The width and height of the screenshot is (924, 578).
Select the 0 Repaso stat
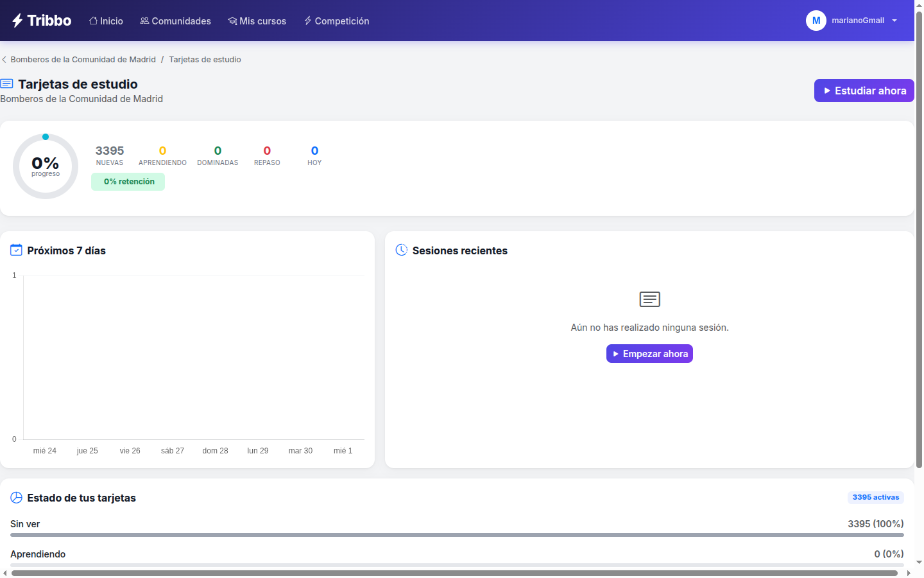(x=267, y=155)
